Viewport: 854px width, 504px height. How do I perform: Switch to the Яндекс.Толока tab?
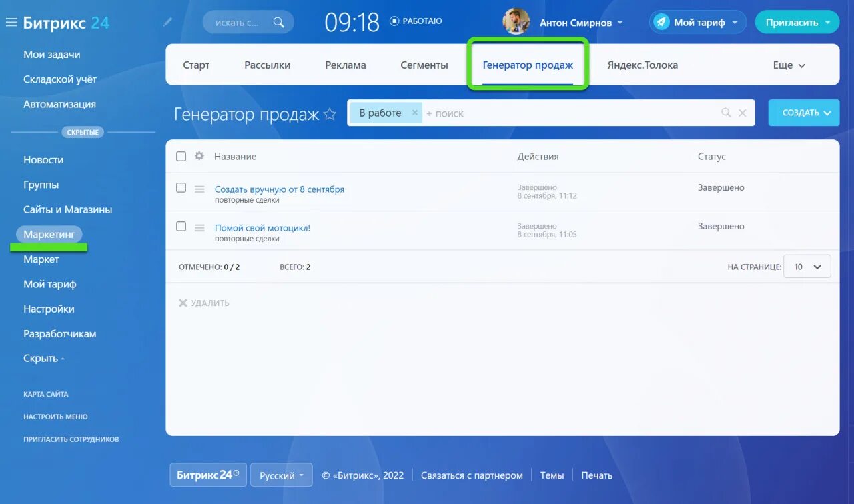coord(643,65)
